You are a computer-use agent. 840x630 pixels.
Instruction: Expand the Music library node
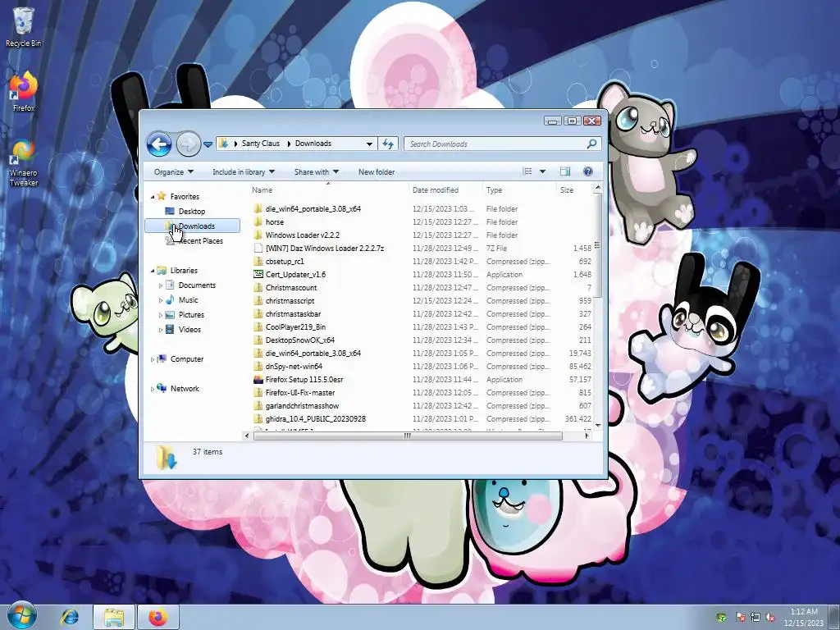(160, 300)
